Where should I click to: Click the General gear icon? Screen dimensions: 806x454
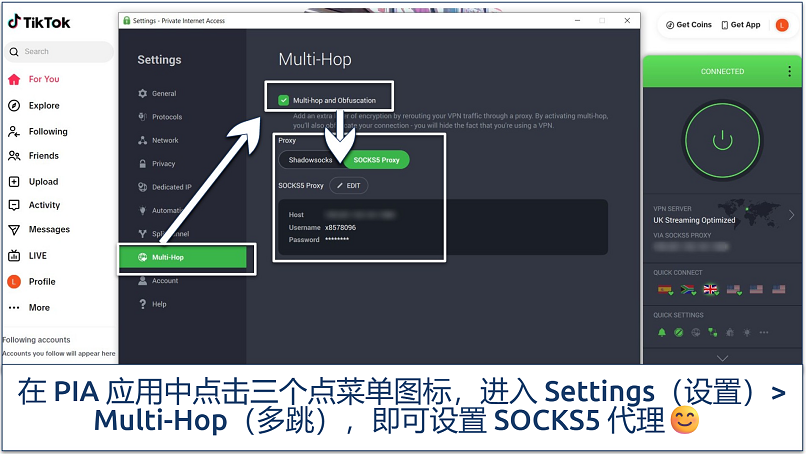142,94
